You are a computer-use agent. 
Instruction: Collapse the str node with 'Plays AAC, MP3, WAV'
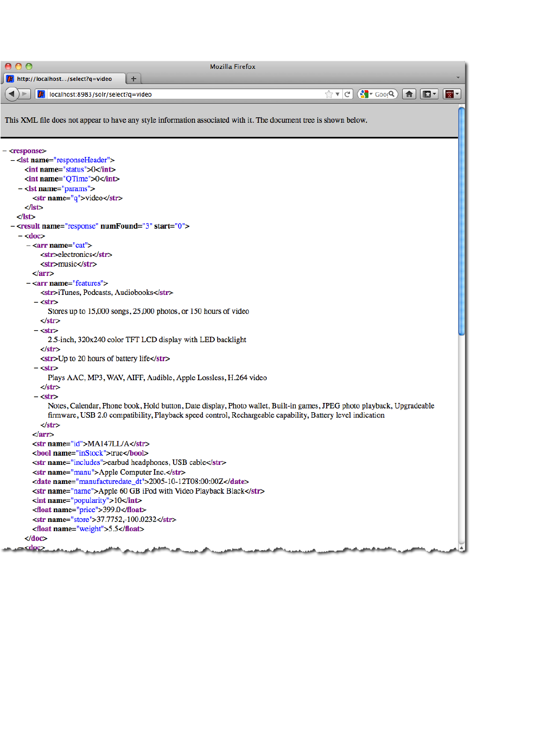point(36,368)
